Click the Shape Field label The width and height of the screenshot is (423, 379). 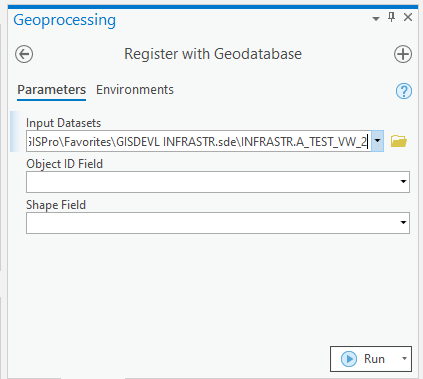[56, 205]
